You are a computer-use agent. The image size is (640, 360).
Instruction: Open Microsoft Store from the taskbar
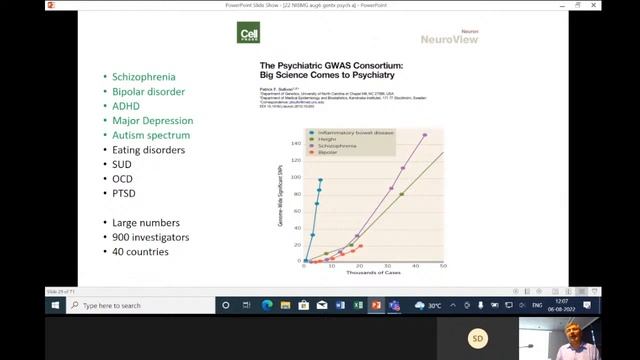304,305
